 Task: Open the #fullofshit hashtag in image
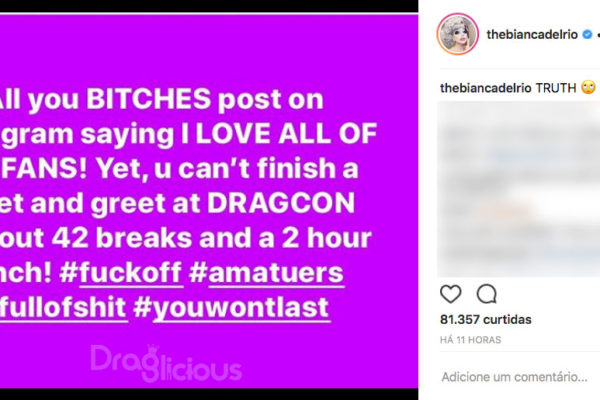(63, 307)
